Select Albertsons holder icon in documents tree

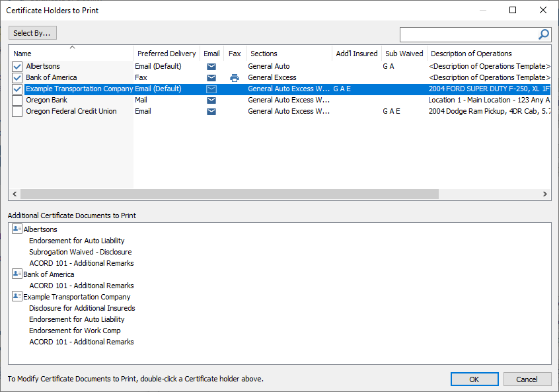(x=17, y=229)
